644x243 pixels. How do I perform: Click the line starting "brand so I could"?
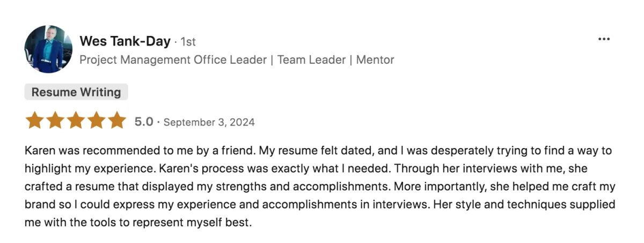[320, 204]
